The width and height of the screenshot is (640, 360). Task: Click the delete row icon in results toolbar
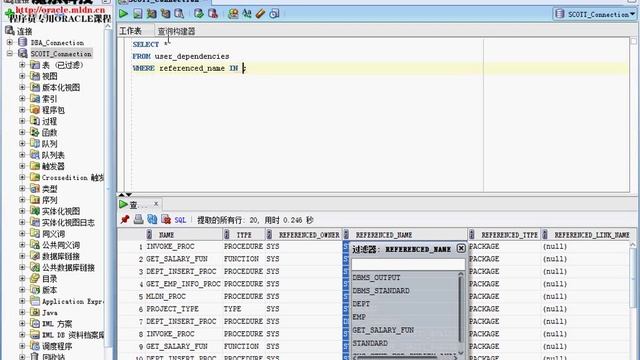(166, 220)
